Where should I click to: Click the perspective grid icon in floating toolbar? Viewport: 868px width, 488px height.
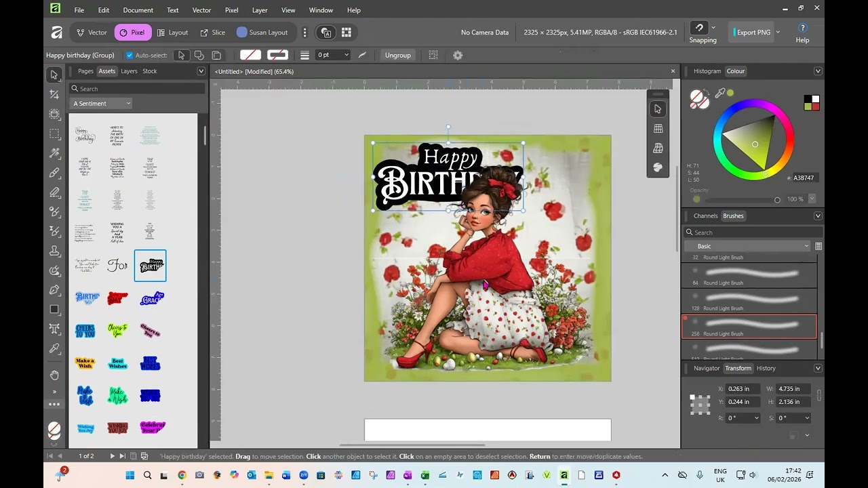point(658,148)
